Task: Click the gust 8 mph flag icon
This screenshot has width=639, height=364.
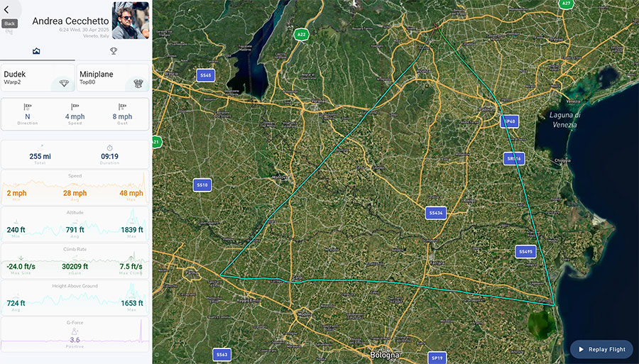Action: tap(122, 107)
